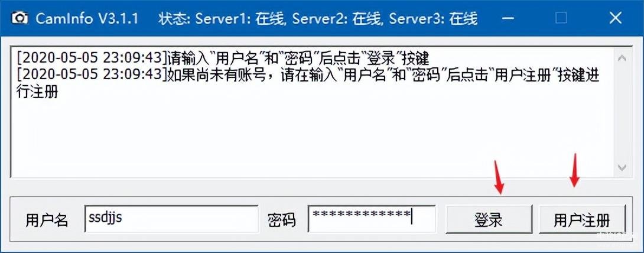This screenshot has height=253, width=644.
Task: Click the Server3: 在线 status text
Action: (x=433, y=18)
